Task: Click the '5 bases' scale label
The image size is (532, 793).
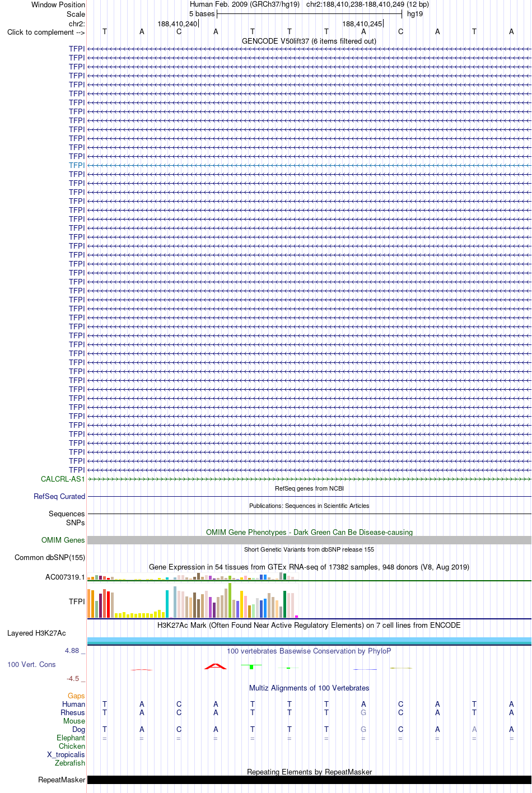Action: click(202, 13)
